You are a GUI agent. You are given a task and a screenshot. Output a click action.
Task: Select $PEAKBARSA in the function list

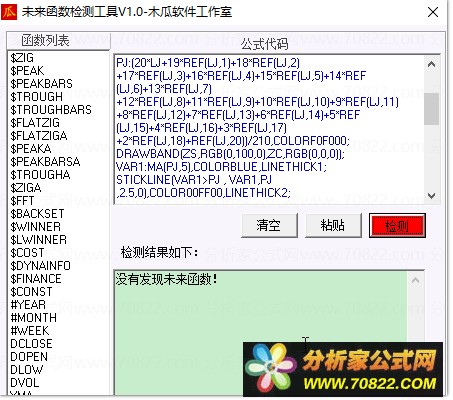(x=45, y=162)
